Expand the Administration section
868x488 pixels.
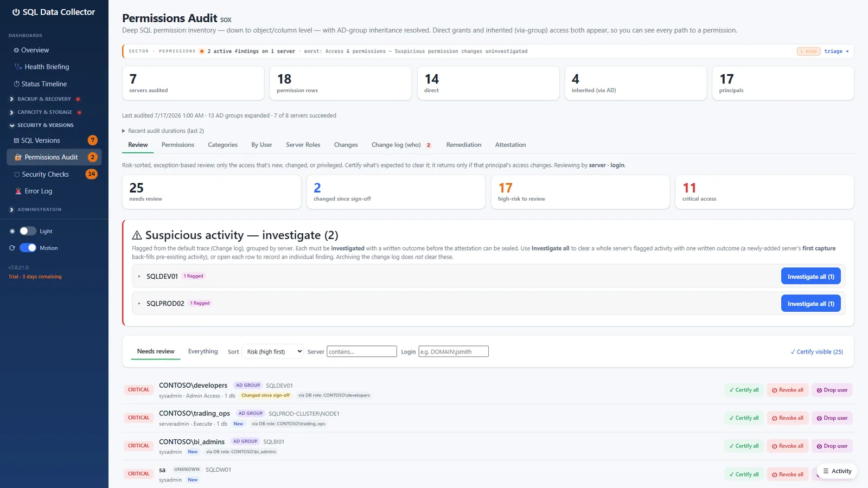click(35, 209)
